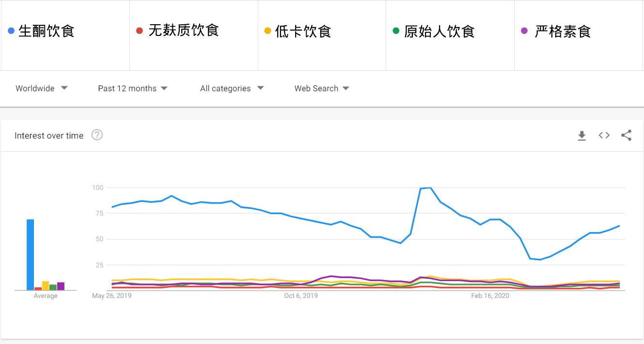Click the embed code icon
Image resolution: width=644 pixels, height=344 pixels.
pyautogui.click(x=604, y=136)
